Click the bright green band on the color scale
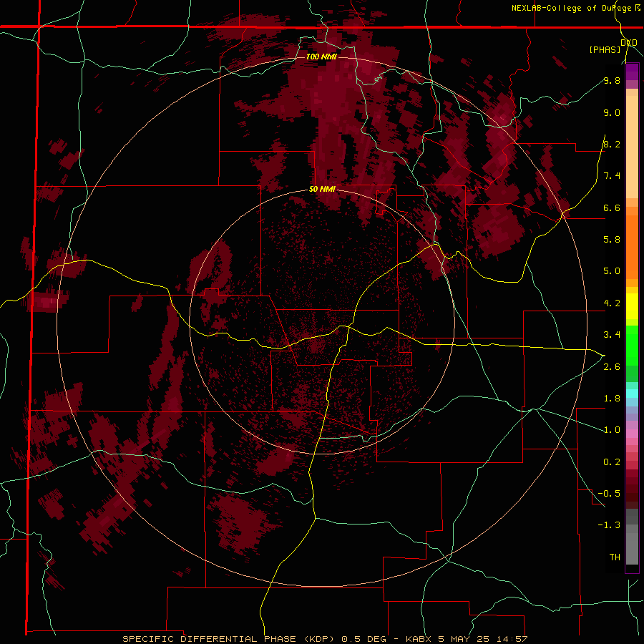The image size is (644, 644). click(632, 345)
